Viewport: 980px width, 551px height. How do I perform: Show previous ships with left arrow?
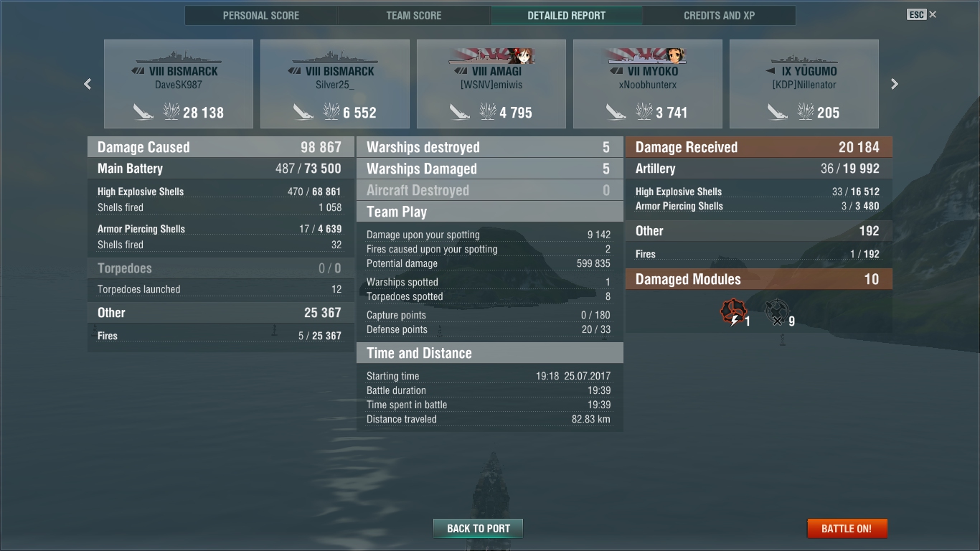point(88,84)
